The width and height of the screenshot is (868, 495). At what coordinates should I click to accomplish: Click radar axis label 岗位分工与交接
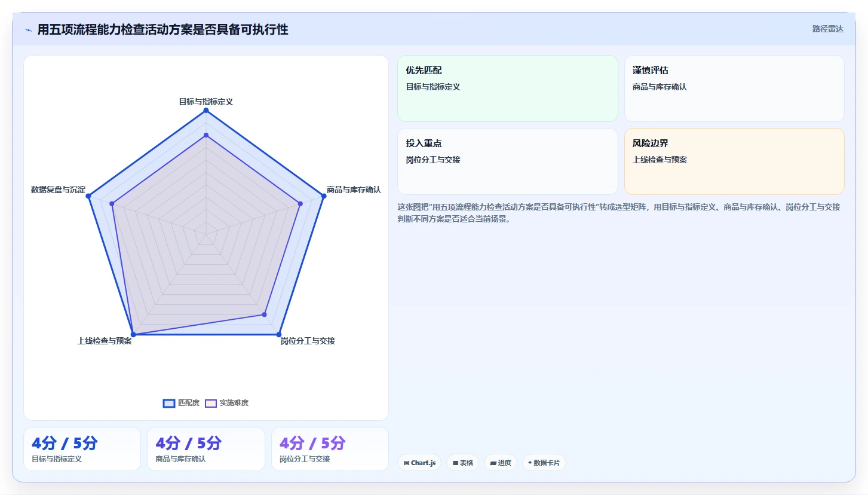click(x=308, y=341)
